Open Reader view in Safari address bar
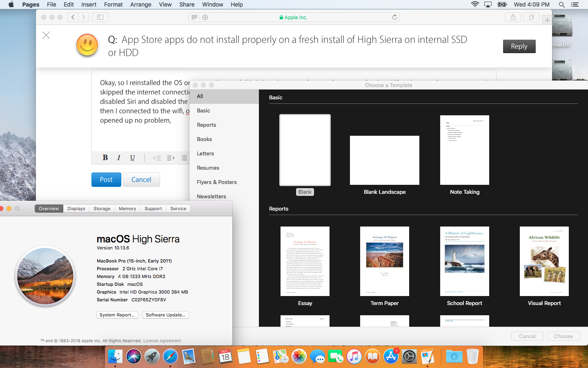The image size is (588, 368). point(194,17)
